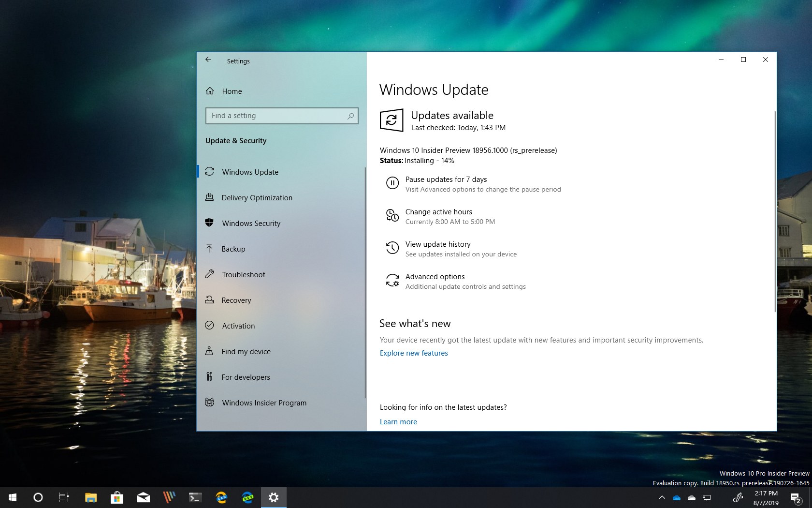Screen dimensions: 812x508
Task: Click the Recovery icon
Action: coord(209,300)
